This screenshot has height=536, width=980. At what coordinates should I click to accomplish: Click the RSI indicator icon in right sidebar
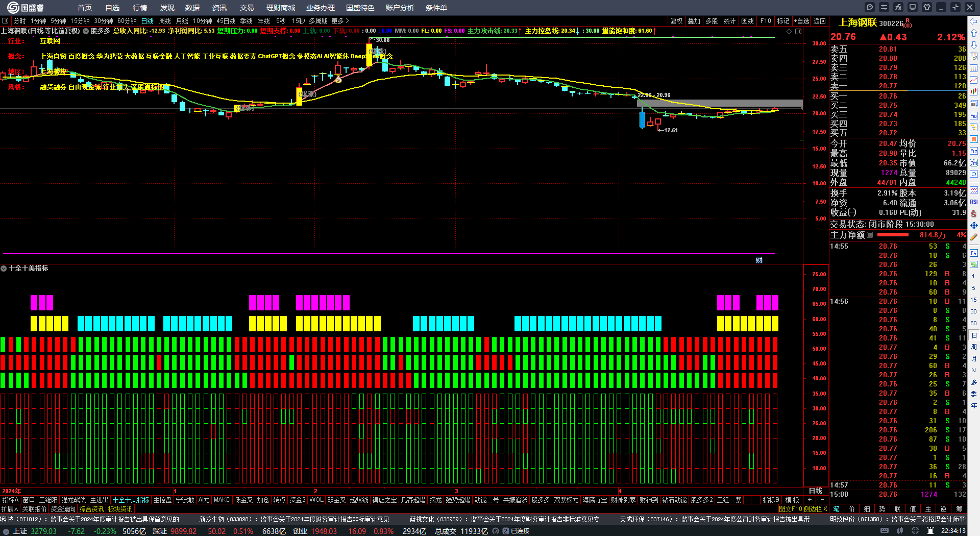974,202
